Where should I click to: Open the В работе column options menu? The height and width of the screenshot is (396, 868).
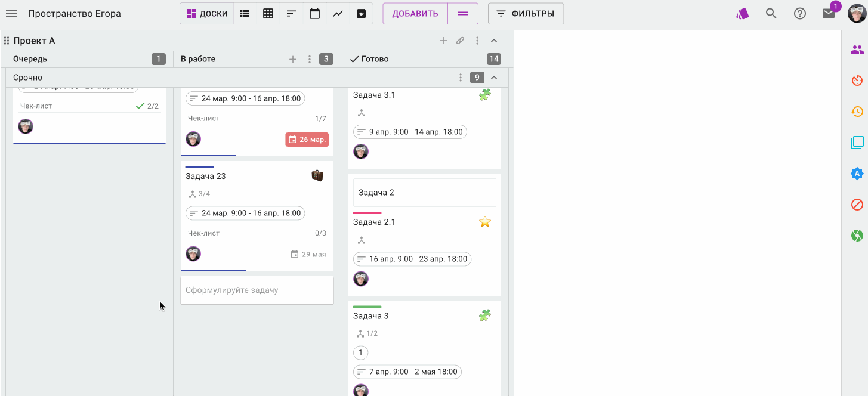coord(309,59)
